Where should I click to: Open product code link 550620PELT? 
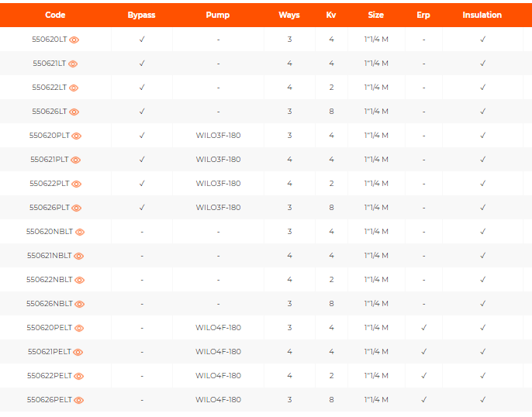[x=49, y=327]
